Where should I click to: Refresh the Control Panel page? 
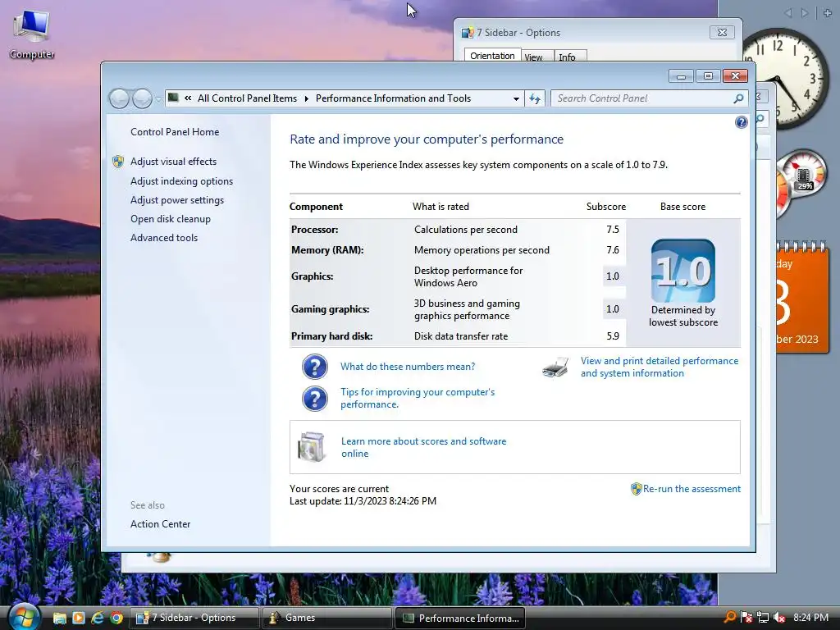pos(535,98)
